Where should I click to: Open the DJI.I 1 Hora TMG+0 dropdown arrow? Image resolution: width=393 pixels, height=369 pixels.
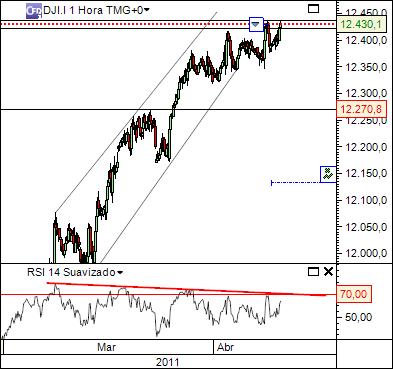(146, 10)
